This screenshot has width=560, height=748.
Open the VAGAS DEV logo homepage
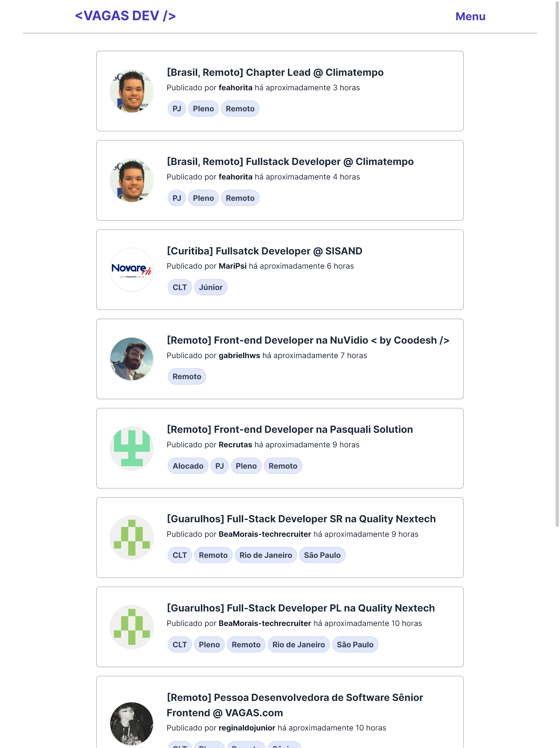(126, 16)
